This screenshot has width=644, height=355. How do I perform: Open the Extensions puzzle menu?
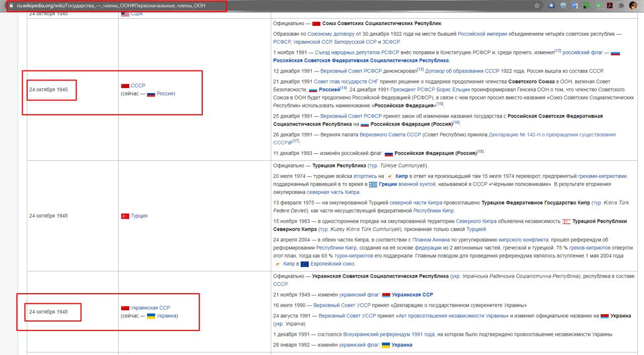point(621,6)
